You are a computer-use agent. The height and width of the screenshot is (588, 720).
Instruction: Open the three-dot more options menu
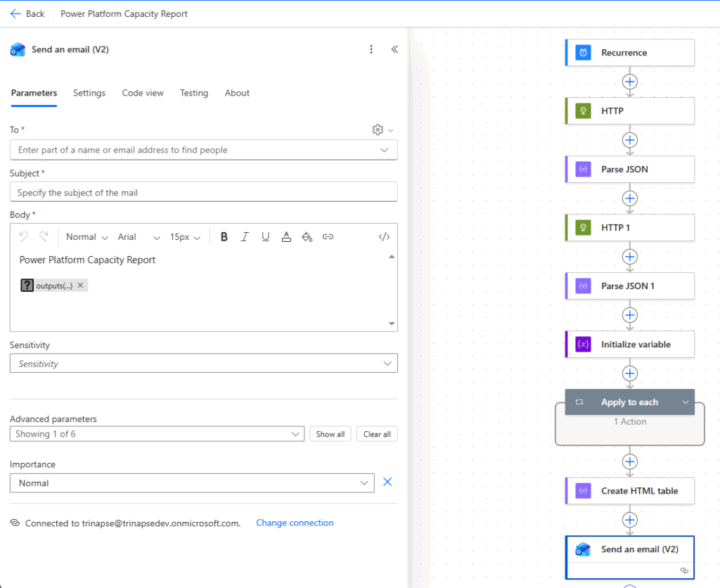371,49
